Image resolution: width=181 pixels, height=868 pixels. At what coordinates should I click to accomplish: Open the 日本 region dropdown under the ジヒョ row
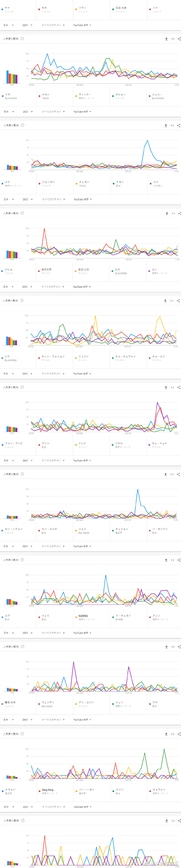[8, 287]
